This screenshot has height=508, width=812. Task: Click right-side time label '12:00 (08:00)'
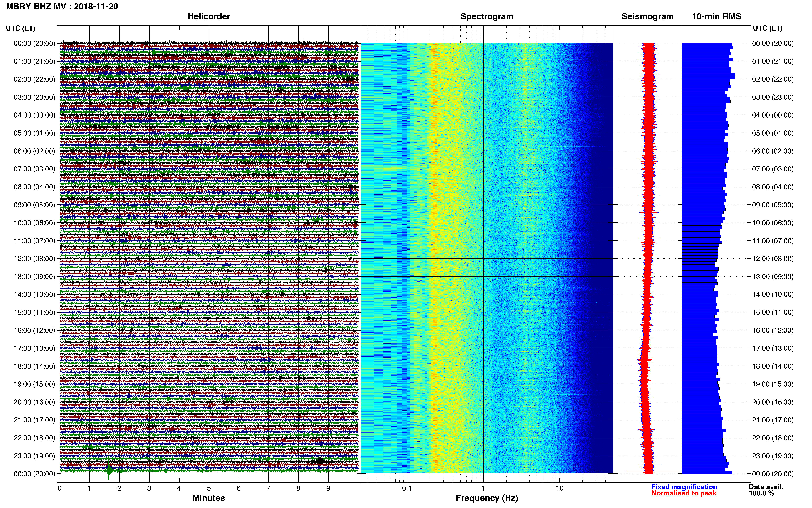(773, 259)
